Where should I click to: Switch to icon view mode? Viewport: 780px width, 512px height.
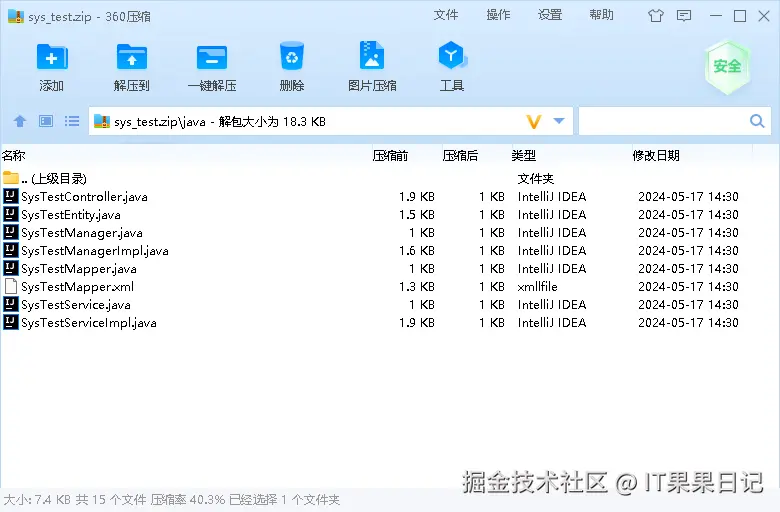pos(46,121)
